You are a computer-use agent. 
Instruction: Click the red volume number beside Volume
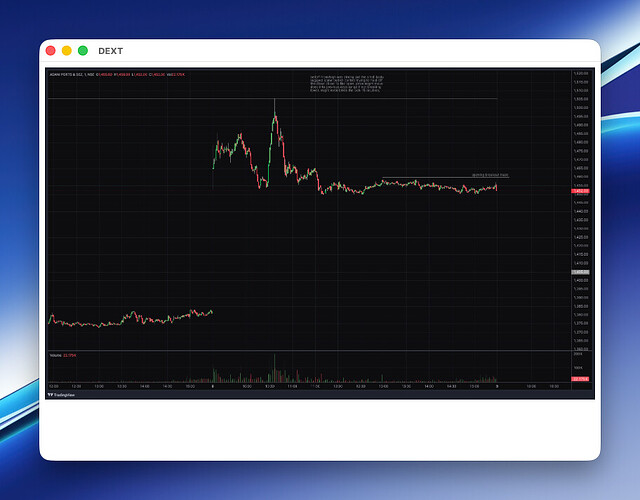[x=70, y=355]
